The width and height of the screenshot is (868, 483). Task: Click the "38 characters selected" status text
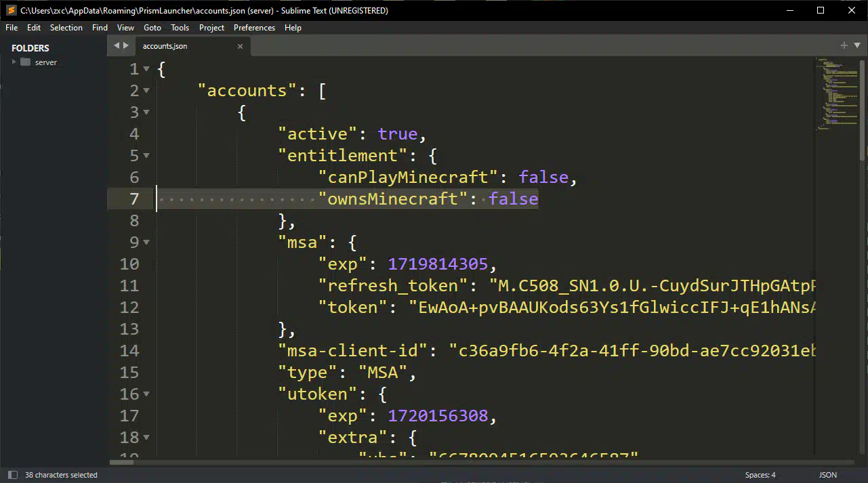click(x=61, y=475)
